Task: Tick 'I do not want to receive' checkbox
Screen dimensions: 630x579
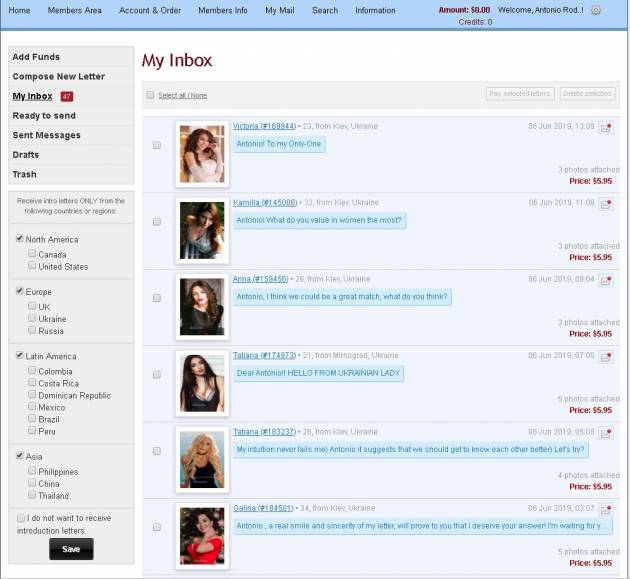Action: [21, 518]
